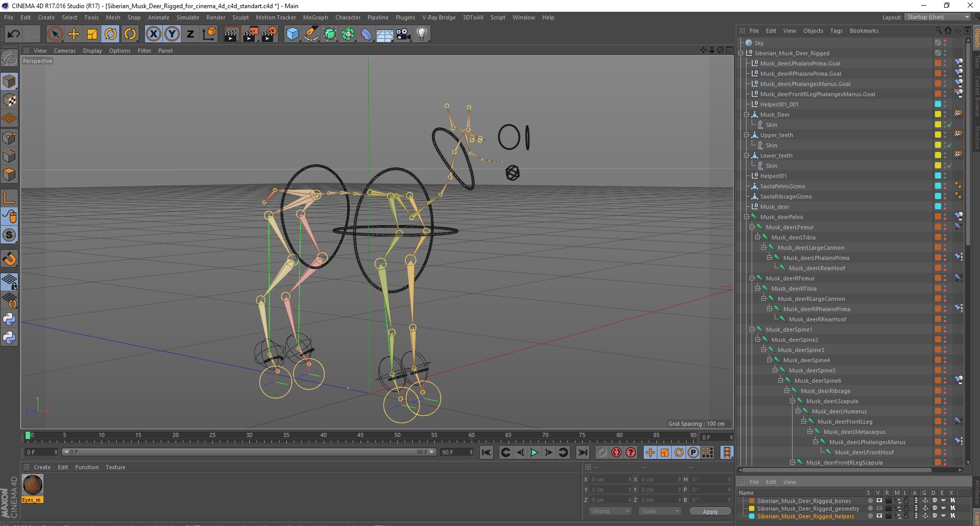Collapse the Musk_deerRFemur joint
980x526 pixels.
[752, 278]
